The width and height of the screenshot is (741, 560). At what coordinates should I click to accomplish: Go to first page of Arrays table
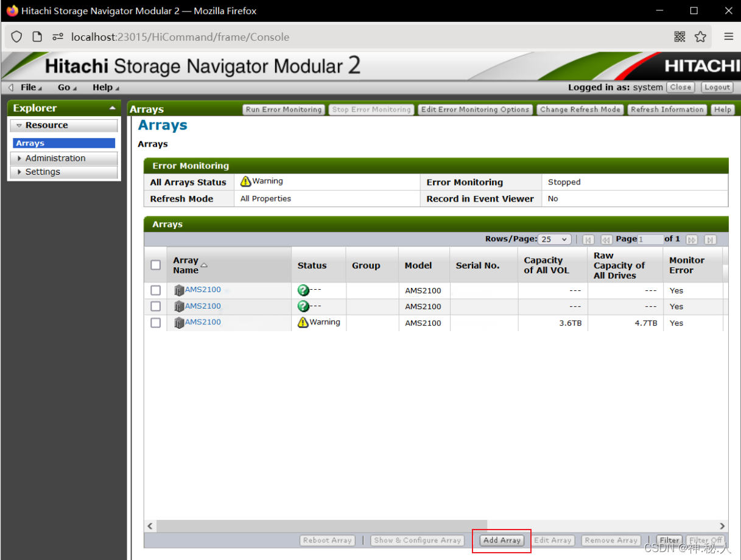[x=588, y=240]
